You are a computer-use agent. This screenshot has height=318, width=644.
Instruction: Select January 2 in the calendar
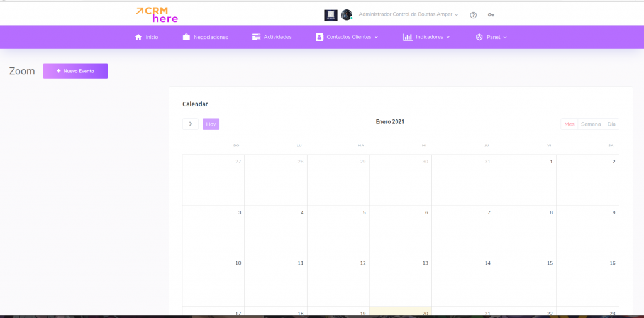[x=588, y=180]
